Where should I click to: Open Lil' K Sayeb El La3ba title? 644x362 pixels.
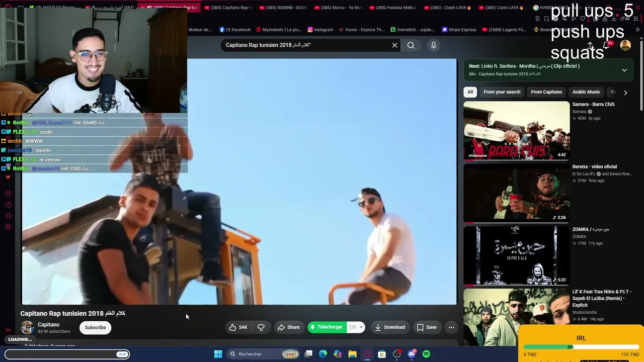tap(602, 298)
